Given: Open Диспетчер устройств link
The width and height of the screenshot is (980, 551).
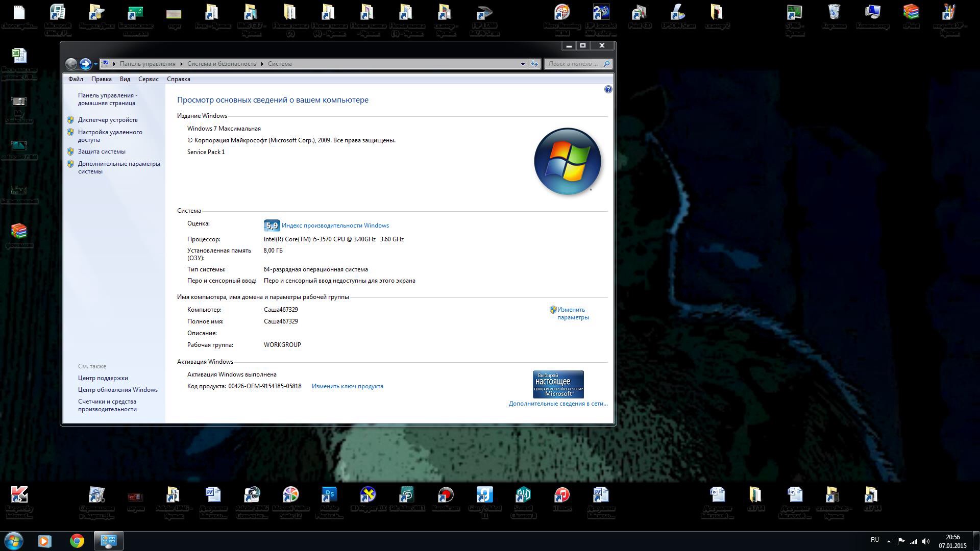Looking at the screenshot, I should coord(108,120).
